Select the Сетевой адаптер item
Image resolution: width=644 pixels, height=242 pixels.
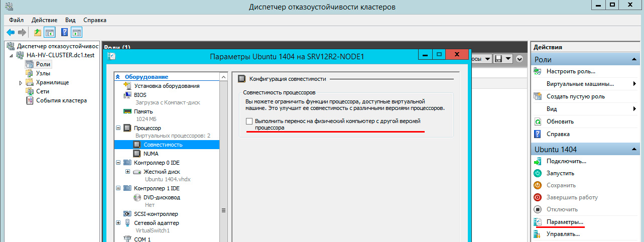[156, 223]
